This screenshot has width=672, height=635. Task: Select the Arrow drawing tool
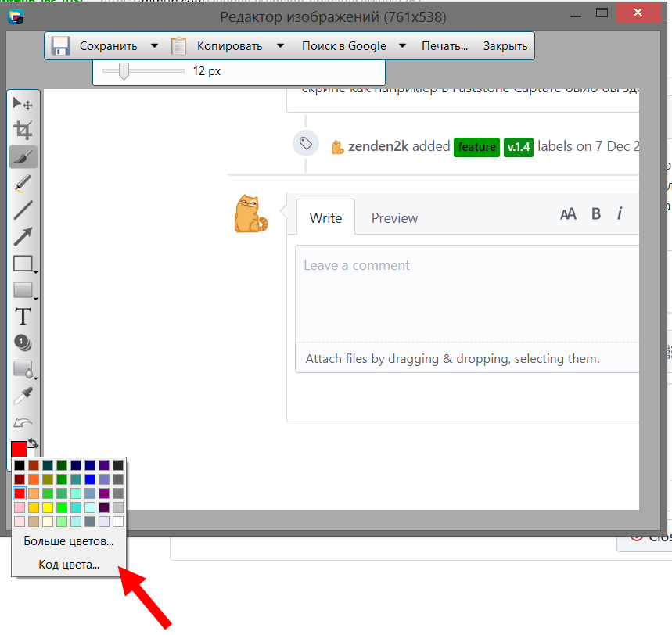click(23, 236)
